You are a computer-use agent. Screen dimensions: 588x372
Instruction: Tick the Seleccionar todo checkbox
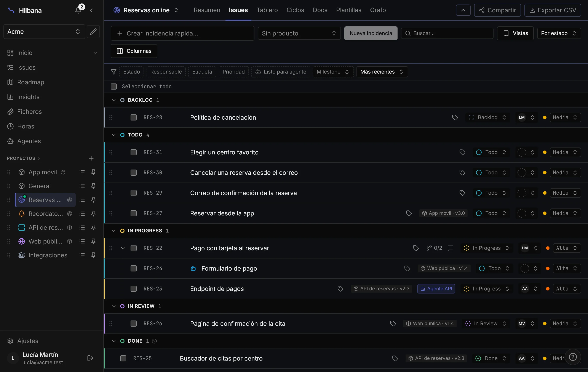tap(114, 87)
